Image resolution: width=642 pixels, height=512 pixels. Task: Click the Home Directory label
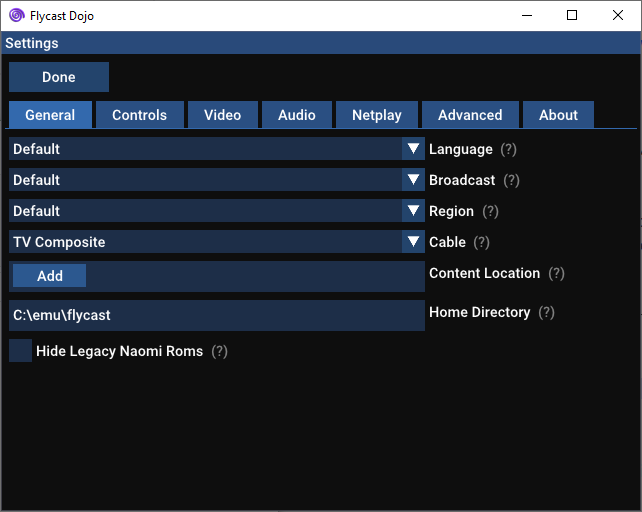tap(479, 312)
